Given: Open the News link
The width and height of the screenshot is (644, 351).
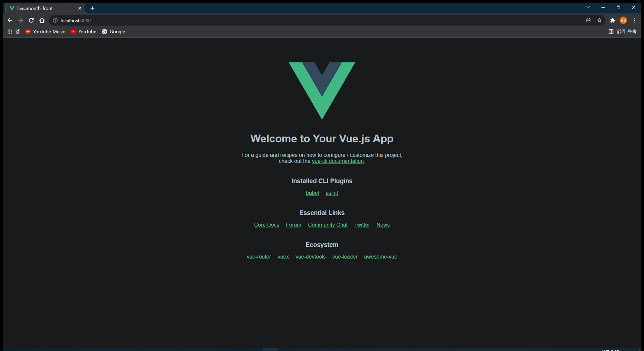Looking at the screenshot, I should [x=383, y=225].
